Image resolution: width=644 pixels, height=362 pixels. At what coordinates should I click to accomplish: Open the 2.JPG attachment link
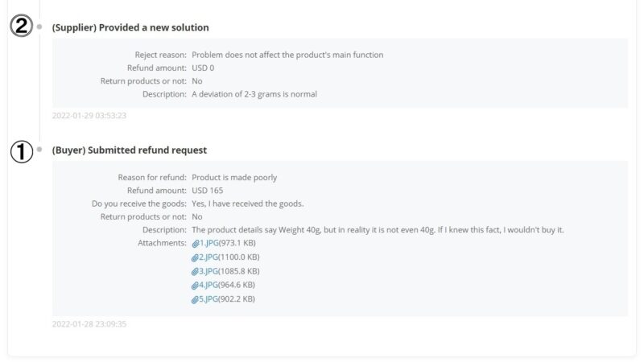[x=208, y=257]
